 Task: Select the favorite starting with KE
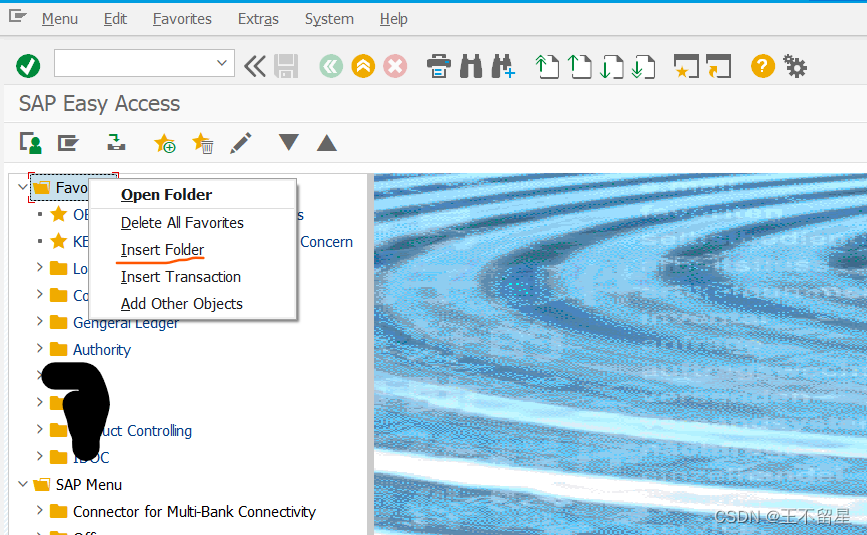[81, 242]
